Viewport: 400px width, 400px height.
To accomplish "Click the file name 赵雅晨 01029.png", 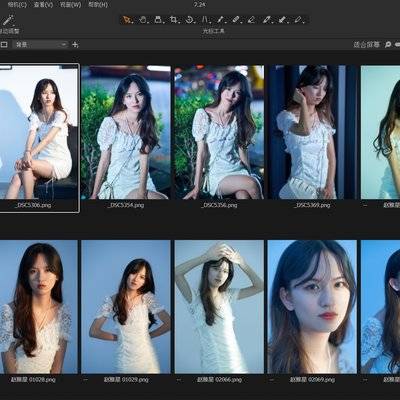I will (126, 379).
